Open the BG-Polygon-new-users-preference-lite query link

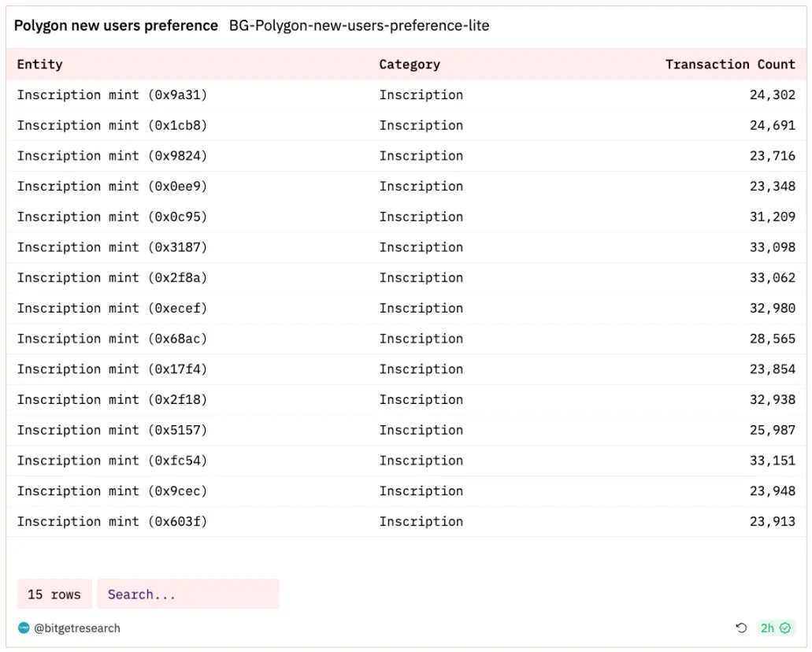(x=359, y=26)
